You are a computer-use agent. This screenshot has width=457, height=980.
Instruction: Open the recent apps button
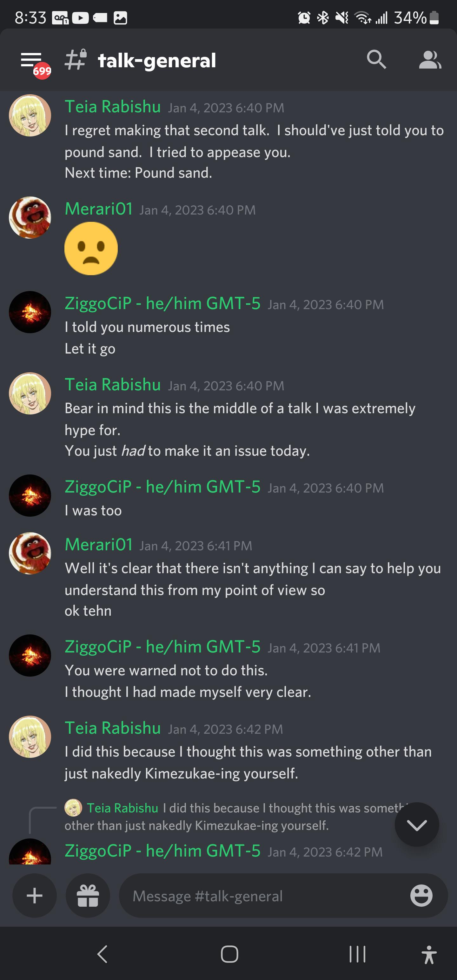coord(357,954)
